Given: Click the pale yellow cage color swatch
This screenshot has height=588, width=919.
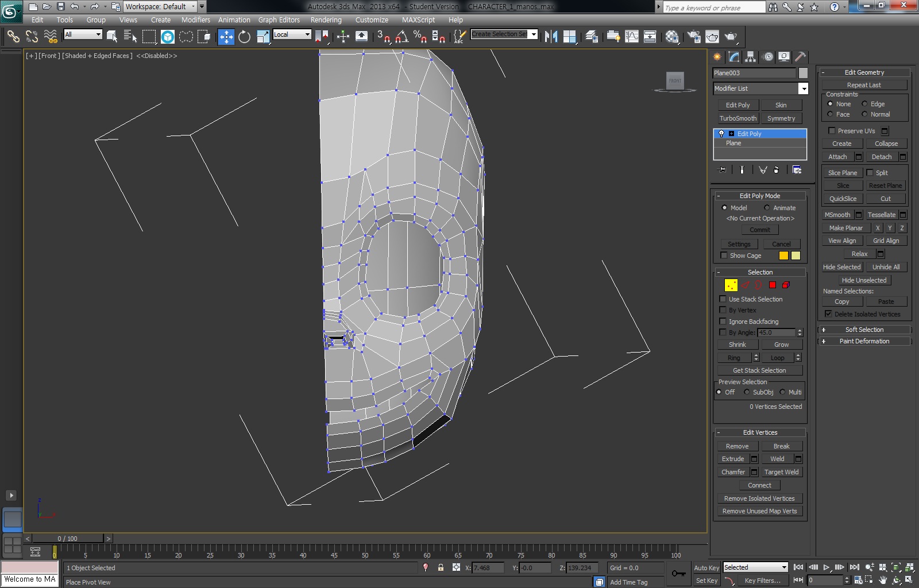Looking at the screenshot, I should tap(796, 256).
